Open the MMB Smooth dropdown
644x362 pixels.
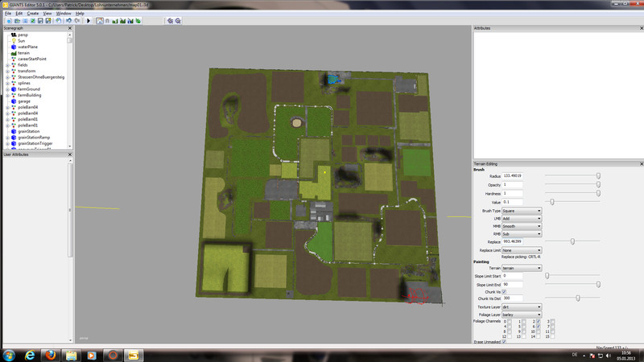(x=522, y=226)
